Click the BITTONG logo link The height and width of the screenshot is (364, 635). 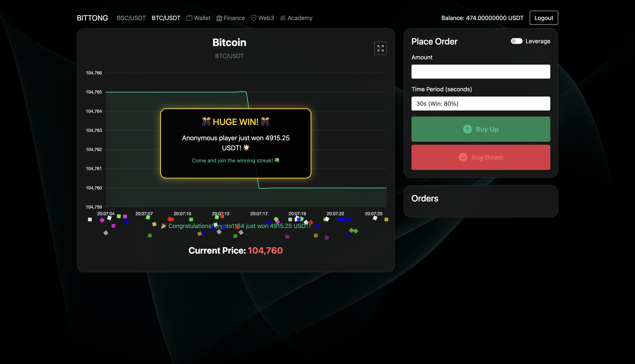(x=92, y=18)
